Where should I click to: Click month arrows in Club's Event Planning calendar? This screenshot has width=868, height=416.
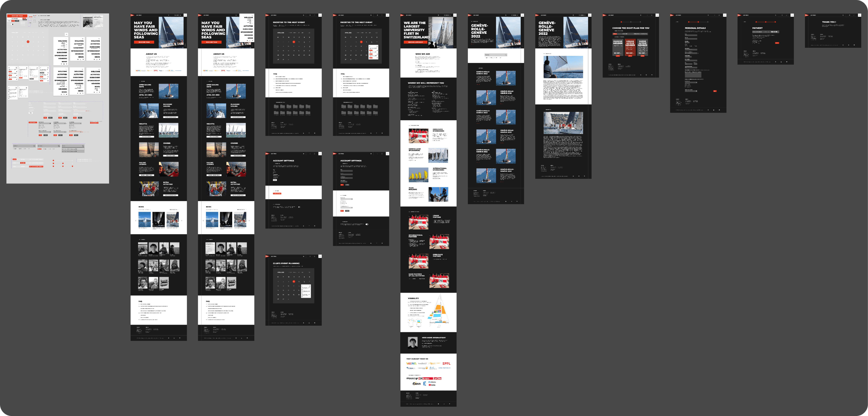click(309, 272)
